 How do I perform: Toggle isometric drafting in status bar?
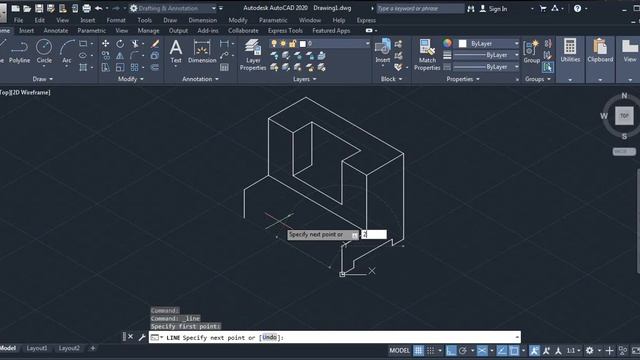pyautogui.click(x=482, y=350)
